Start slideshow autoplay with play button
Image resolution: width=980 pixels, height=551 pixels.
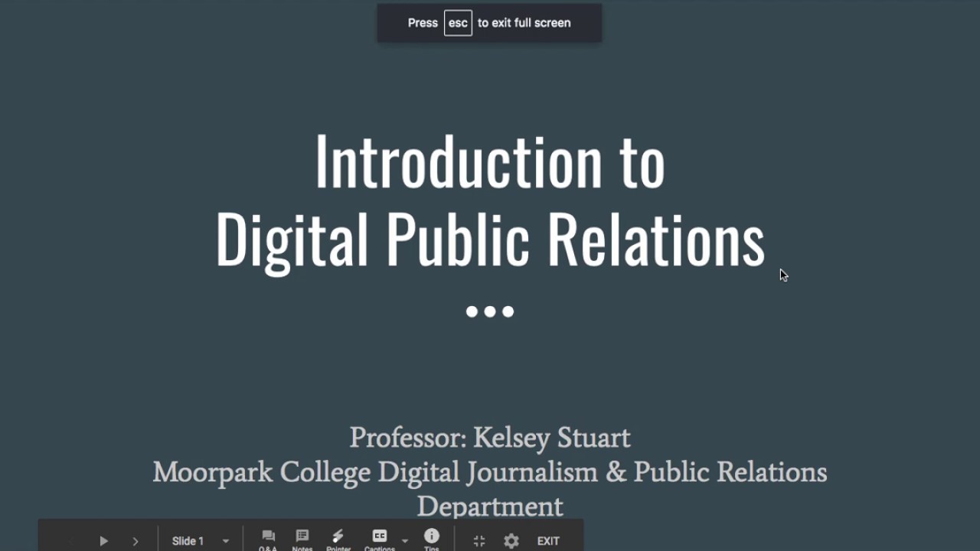(x=103, y=541)
